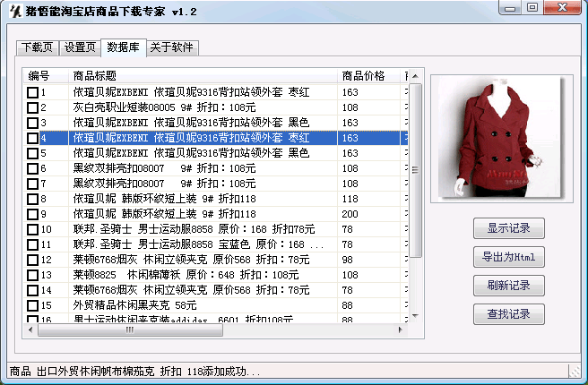Viewport: 588px width, 385px height.
Task: Open 查找记录 search button
Action: 509,314
